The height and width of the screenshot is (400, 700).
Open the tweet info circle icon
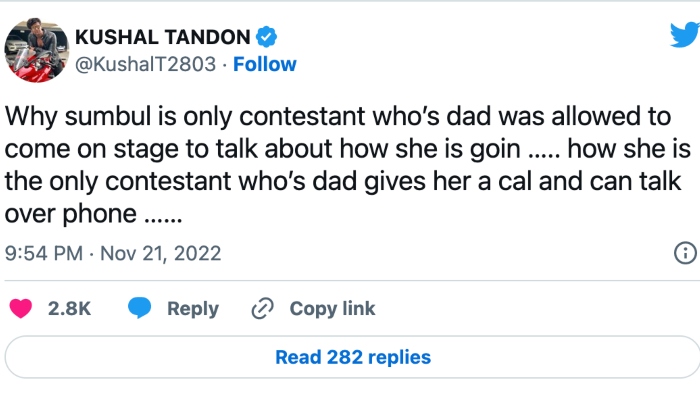pyautogui.click(x=686, y=252)
